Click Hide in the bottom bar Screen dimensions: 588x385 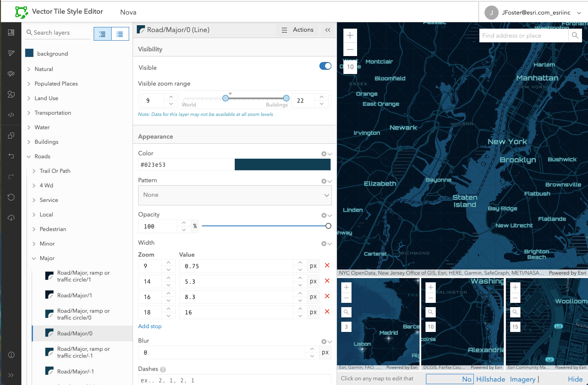575,379
